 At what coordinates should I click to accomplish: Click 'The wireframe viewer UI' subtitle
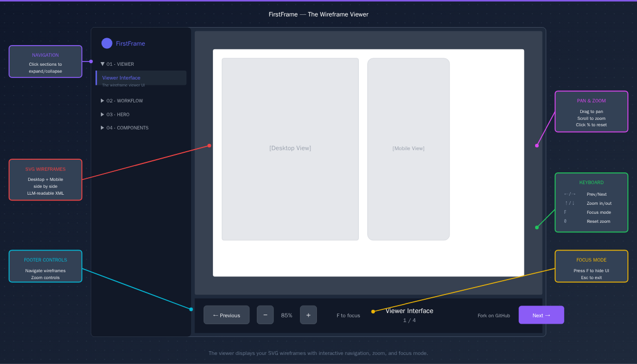123,85
